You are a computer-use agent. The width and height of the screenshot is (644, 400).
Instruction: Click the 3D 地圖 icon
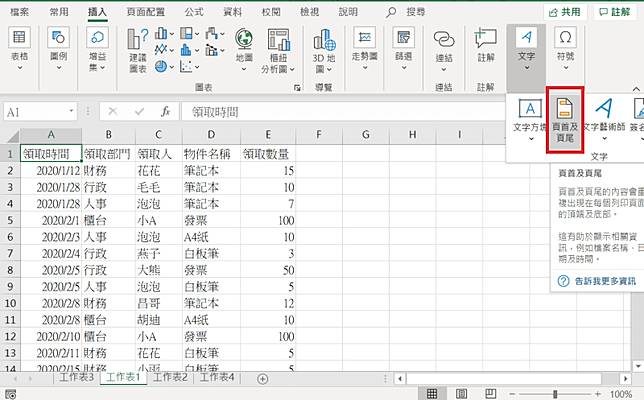324,40
